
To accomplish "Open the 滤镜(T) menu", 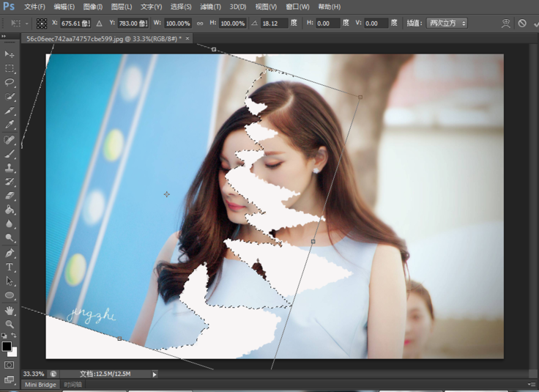I will tap(210, 7).
